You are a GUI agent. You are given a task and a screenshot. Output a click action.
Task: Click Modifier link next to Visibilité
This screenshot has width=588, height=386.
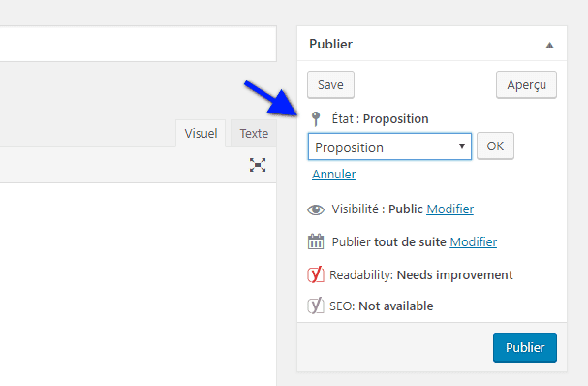pos(450,209)
